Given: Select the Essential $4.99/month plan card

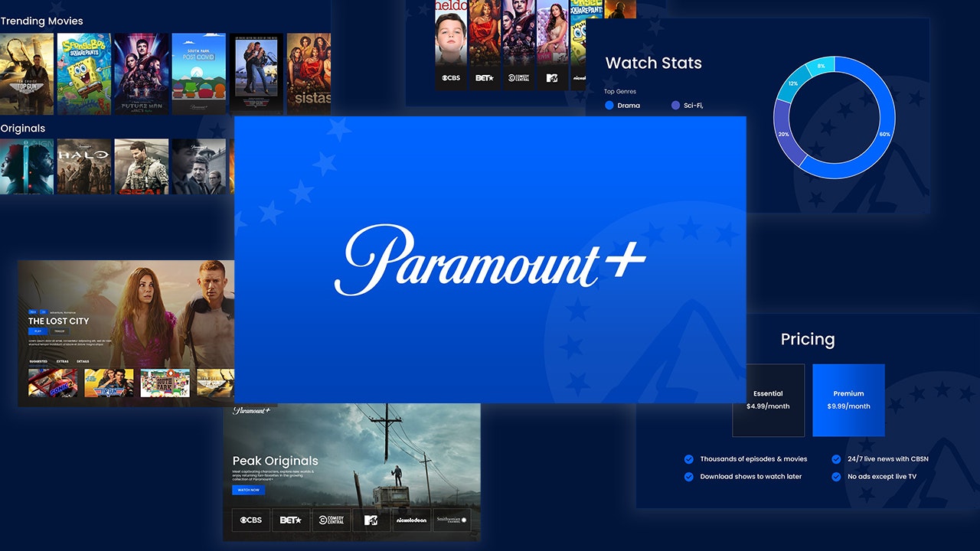Looking at the screenshot, I should (x=768, y=400).
